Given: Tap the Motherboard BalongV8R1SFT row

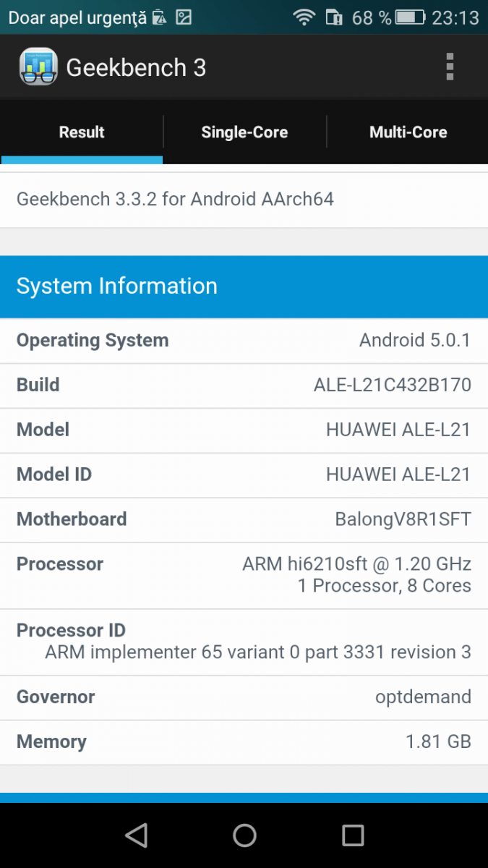Looking at the screenshot, I should (x=244, y=520).
